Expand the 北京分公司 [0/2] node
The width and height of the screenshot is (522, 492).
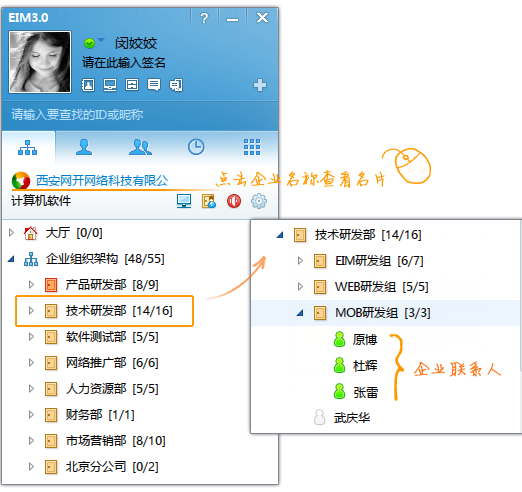(x=31, y=467)
